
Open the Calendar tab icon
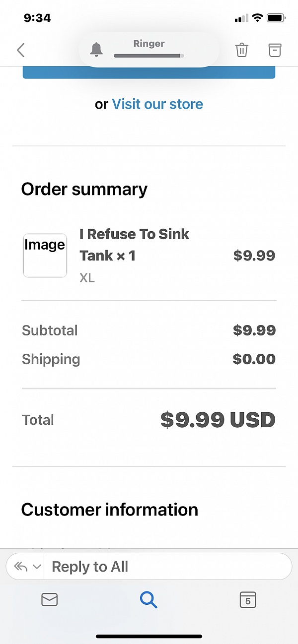(x=248, y=600)
